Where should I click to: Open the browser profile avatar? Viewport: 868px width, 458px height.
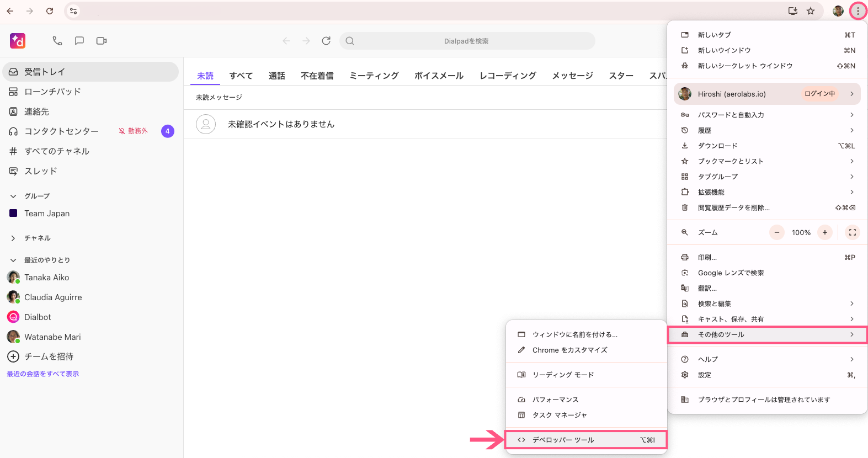[838, 11]
